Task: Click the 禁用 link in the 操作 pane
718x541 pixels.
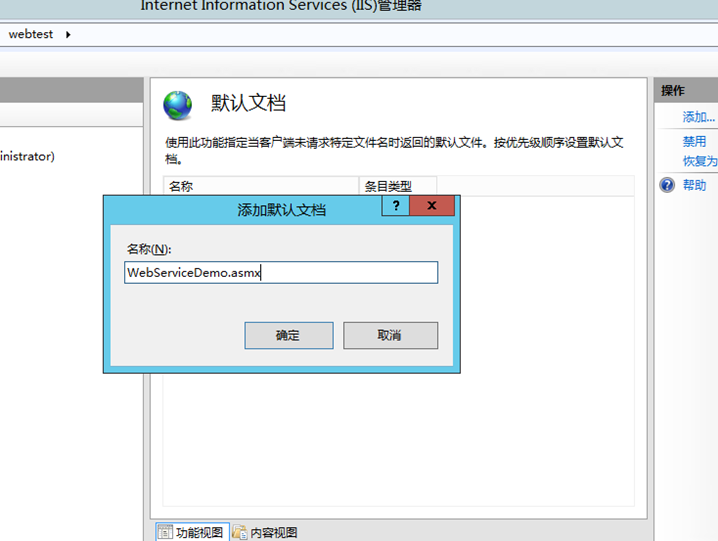Action: [694, 141]
